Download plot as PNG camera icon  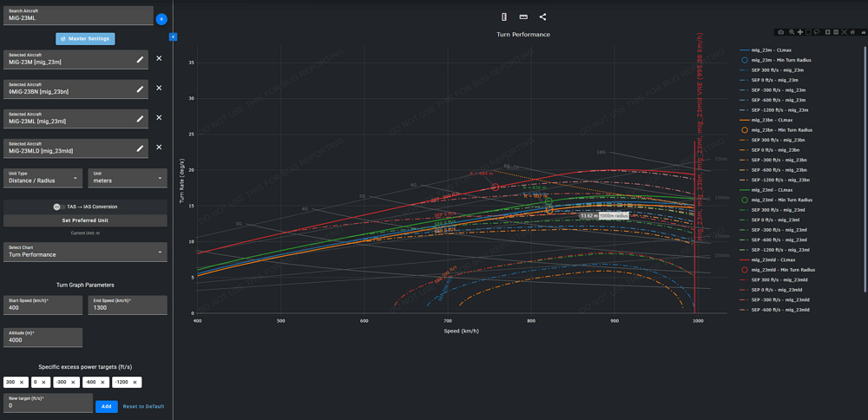[780, 32]
